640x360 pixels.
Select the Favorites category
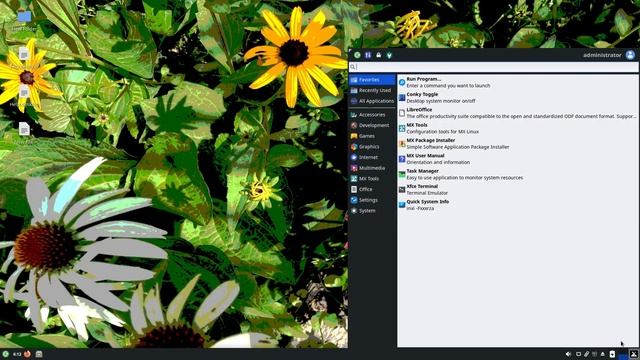pos(372,80)
